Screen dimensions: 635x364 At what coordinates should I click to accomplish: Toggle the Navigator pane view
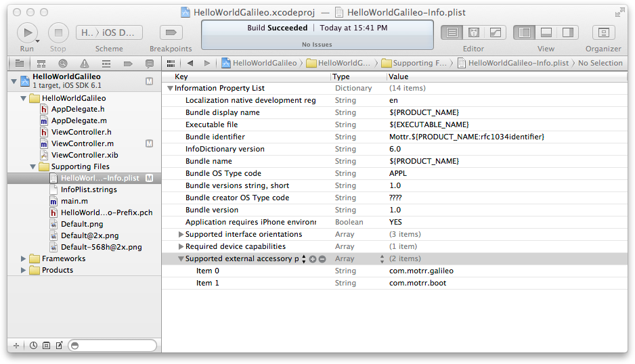coord(525,32)
